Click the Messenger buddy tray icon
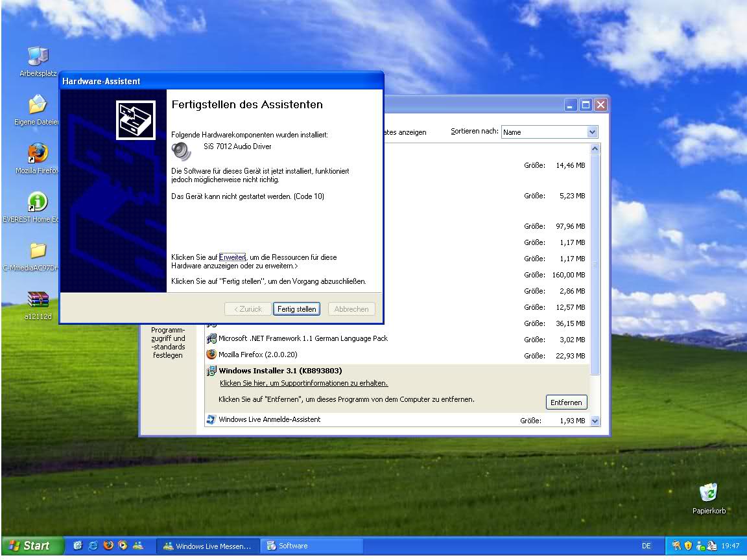The image size is (747, 560). pos(700,546)
